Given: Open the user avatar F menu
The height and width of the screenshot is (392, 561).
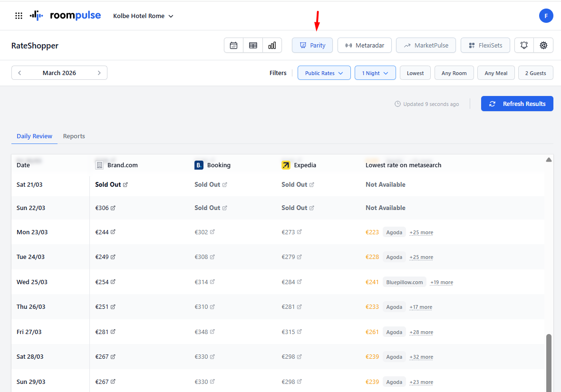Looking at the screenshot, I should pyautogui.click(x=546, y=16).
